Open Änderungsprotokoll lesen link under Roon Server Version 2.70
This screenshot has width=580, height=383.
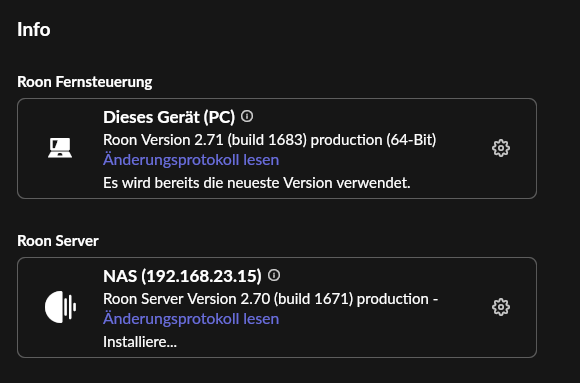click(x=191, y=319)
